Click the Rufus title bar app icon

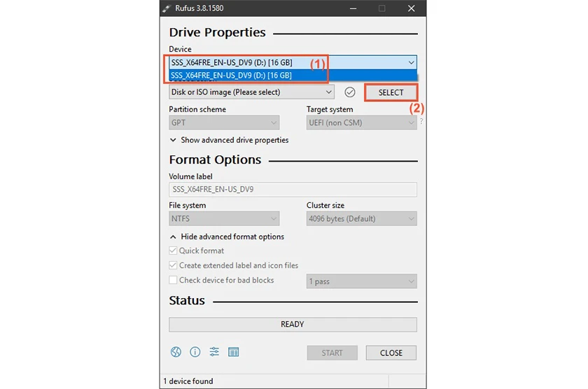click(167, 8)
